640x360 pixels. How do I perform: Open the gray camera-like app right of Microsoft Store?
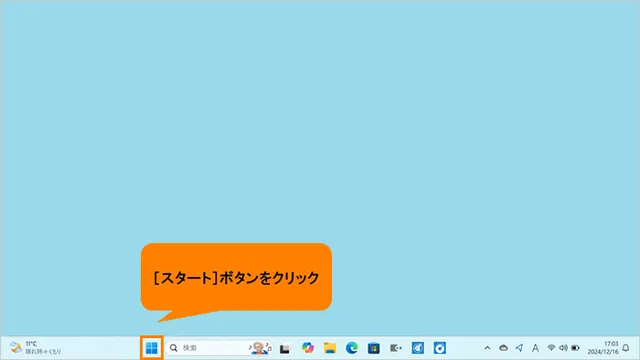tap(396, 348)
